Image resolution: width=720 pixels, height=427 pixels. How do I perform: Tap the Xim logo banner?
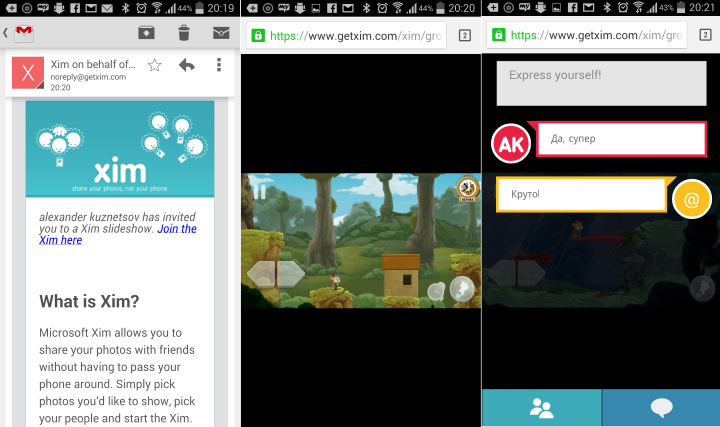120,149
